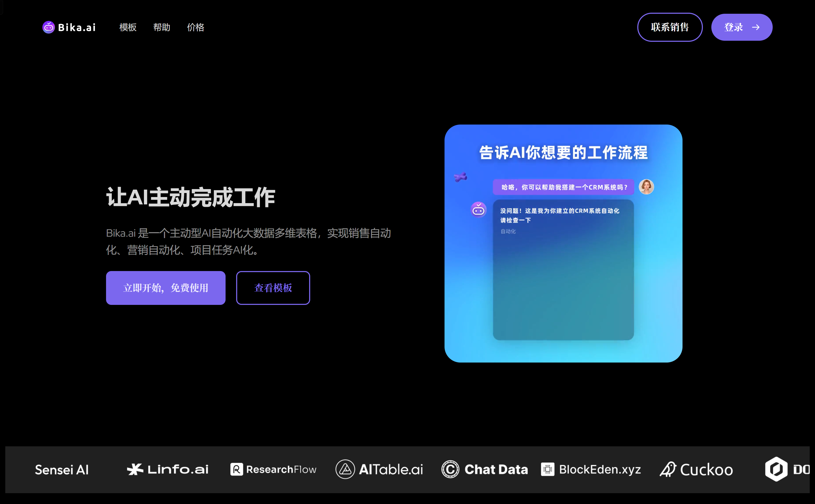Click the BlockEden.xyz chip icon
This screenshot has height=504, width=815.
click(x=547, y=469)
